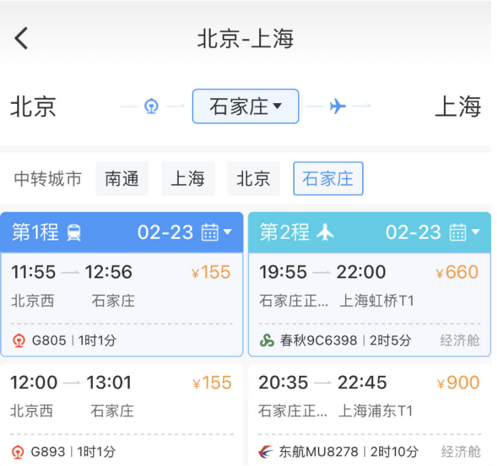
Task: Click arrival time 22:00
Action: coord(361,272)
